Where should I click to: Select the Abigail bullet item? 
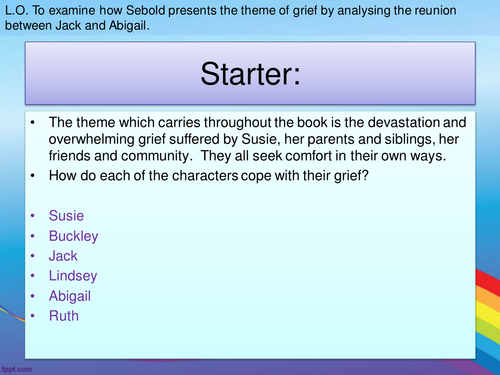(70, 296)
